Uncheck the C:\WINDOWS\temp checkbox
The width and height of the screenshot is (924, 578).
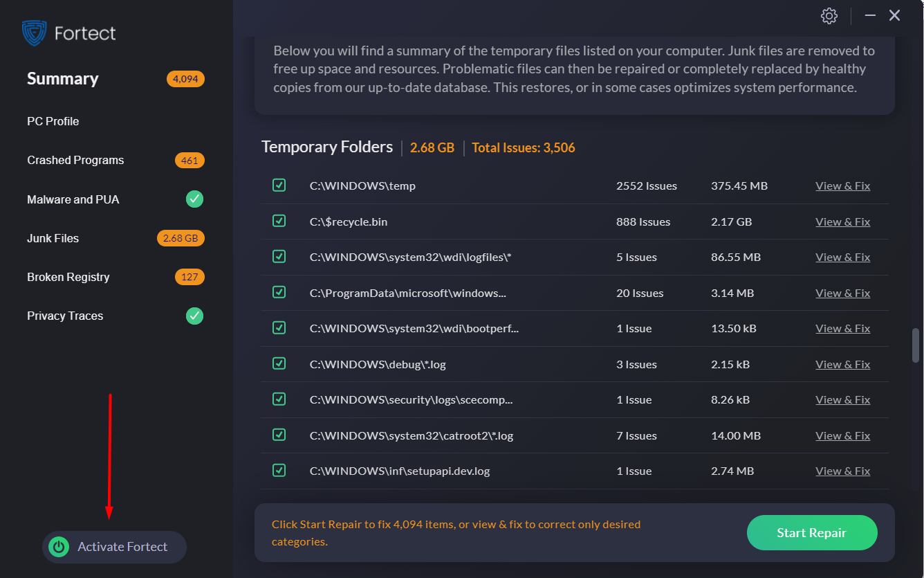coord(279,185)
